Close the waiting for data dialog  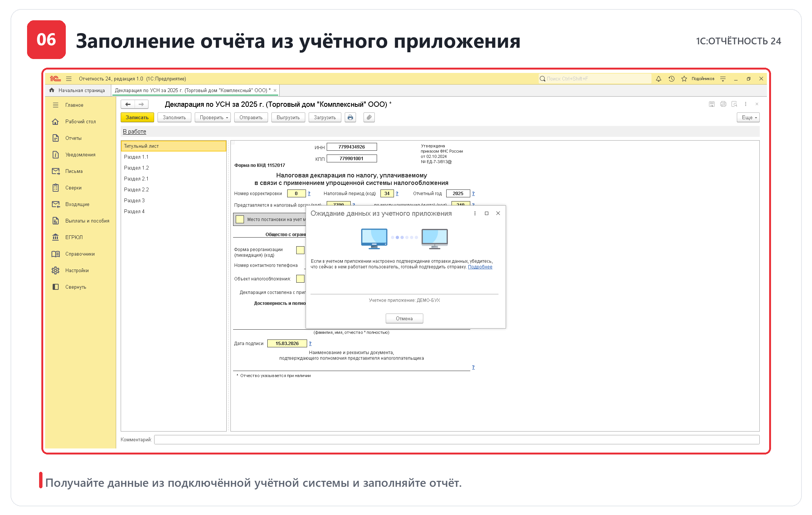point(498,213)
